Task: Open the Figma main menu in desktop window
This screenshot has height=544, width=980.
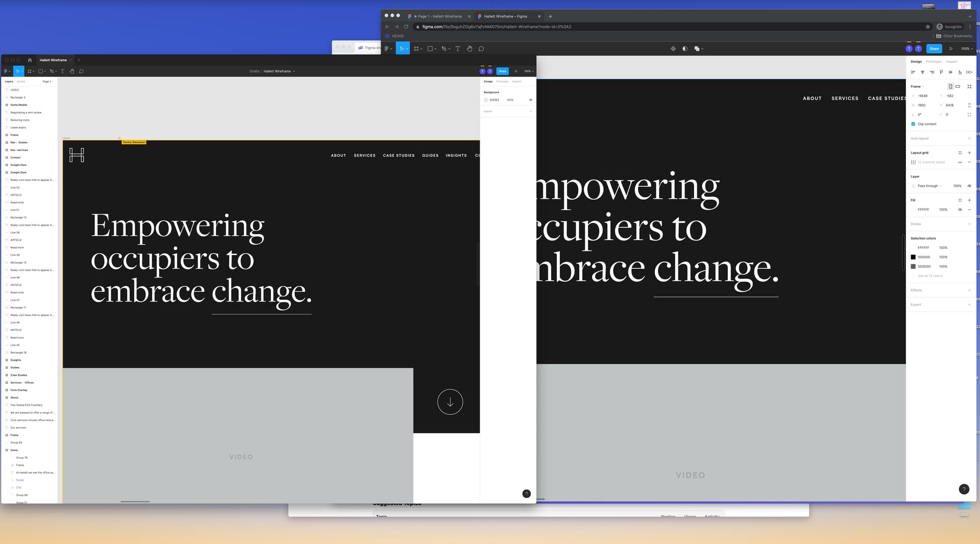Action: (7, 72)
